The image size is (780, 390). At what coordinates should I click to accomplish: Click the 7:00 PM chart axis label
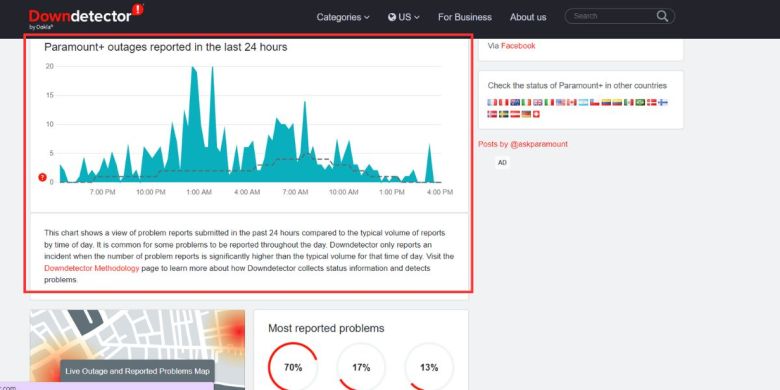tap(102, 192)
